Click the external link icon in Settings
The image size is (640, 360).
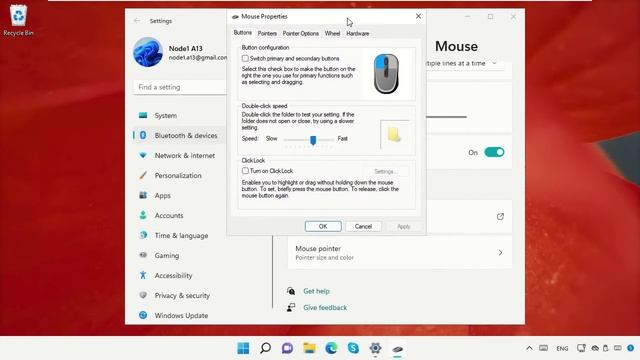point(500,216)
